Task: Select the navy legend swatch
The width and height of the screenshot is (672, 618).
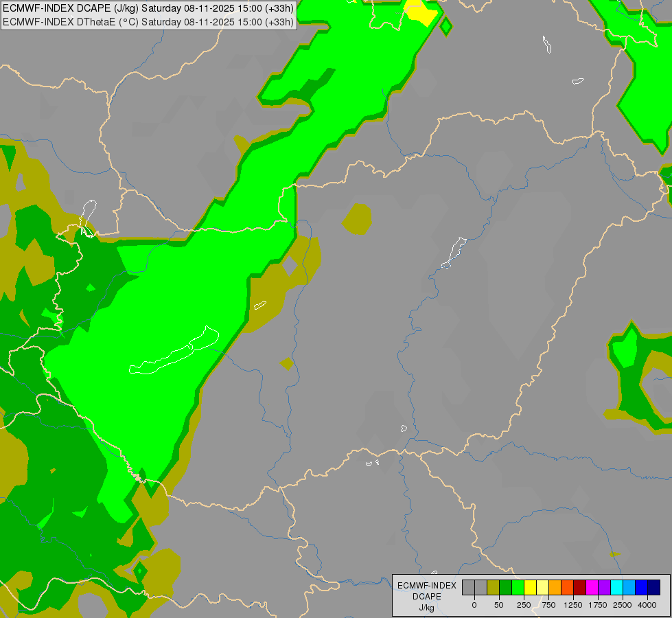Action: tap(654, 588)
